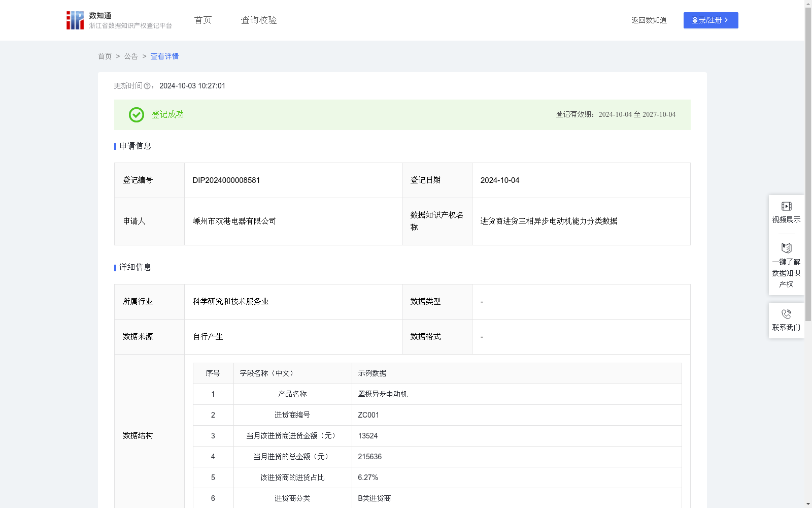Image resolution: width=812 pixels, height=508 pixels.
Task: Select 进货商进货三相异步电动机能力分类数据 text
Action: pyautogui.click(x=549, y=221)
